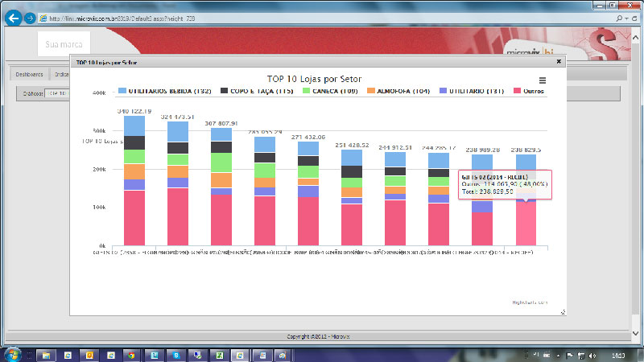This screenshot has height=362, width=644.
Task: Click the browser back arrow button
Action: click(x=14, y=18)
